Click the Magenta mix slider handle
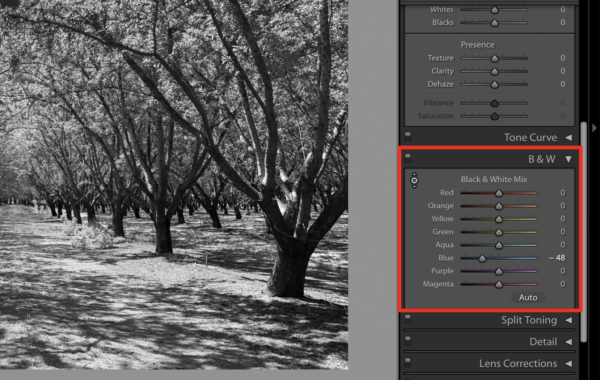The height and width of the screenshot is (380, 600). tap(499, 284)
